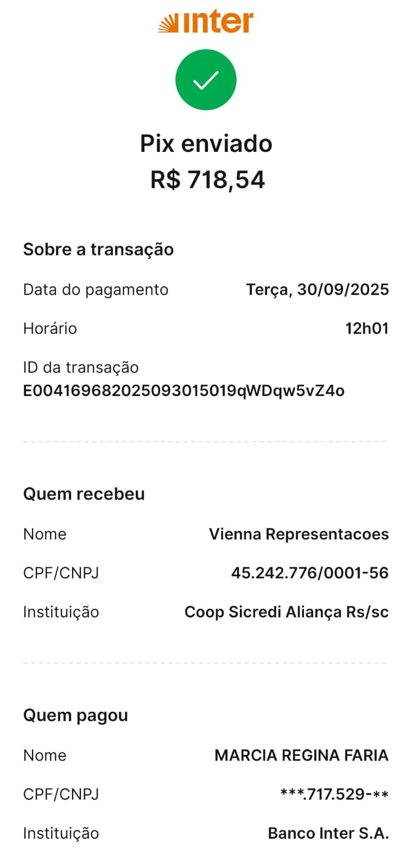Click the ID da transação label
The image size is (412, 868).
[81, 367]
